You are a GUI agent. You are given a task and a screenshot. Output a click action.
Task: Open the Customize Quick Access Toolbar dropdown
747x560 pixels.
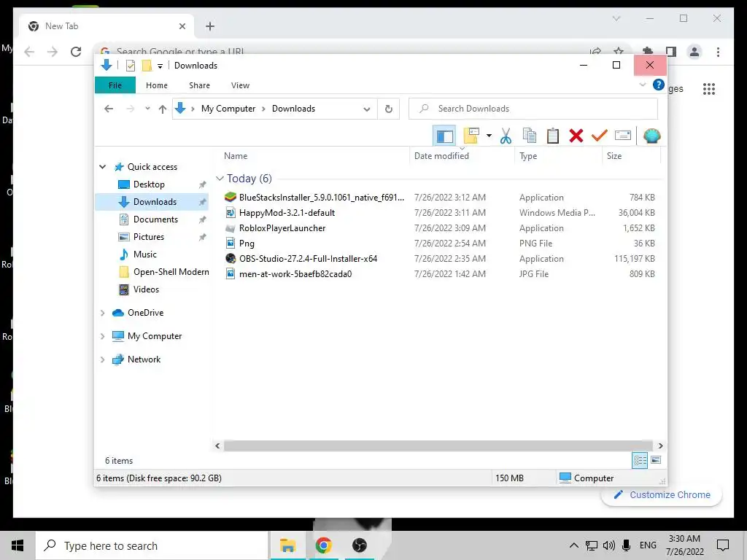point(160,66)
